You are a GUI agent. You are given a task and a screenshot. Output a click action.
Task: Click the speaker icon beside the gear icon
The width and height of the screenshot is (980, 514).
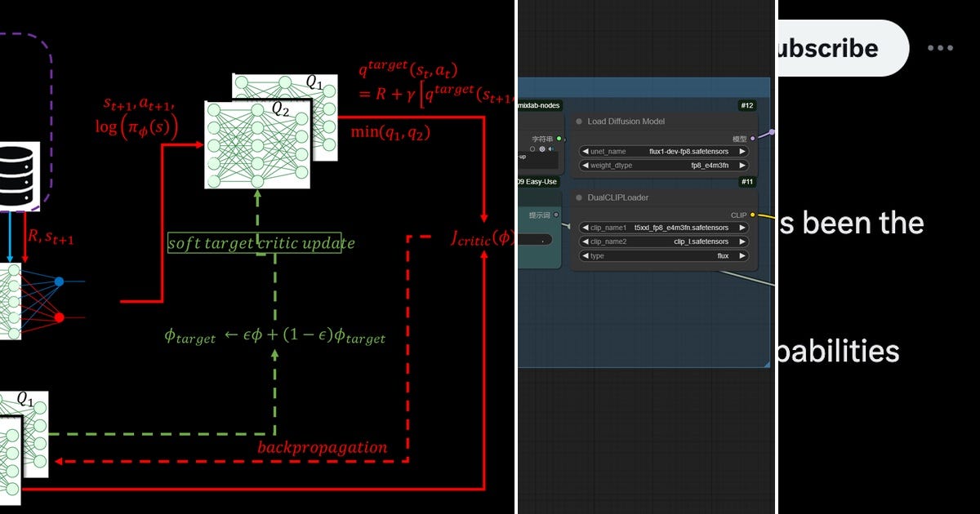click(550, 148)
